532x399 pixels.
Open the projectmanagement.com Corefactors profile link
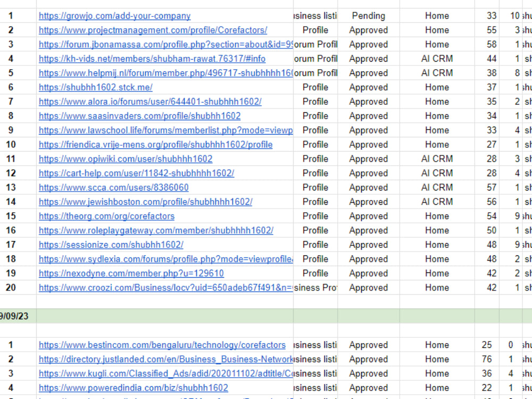[153, 30]
